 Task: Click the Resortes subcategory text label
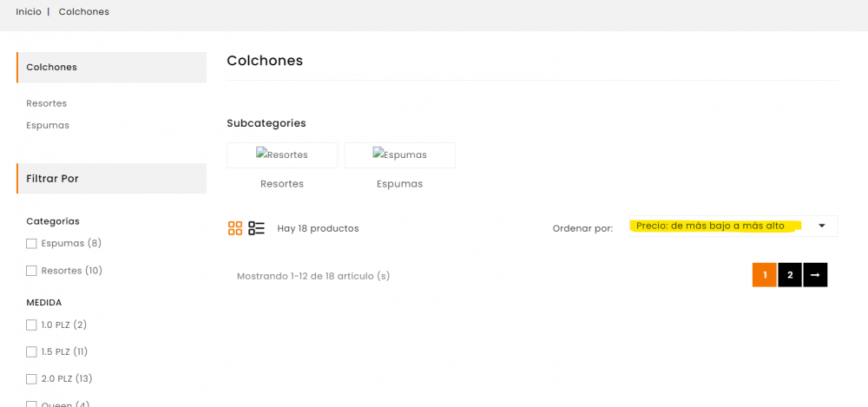point(282,184)
